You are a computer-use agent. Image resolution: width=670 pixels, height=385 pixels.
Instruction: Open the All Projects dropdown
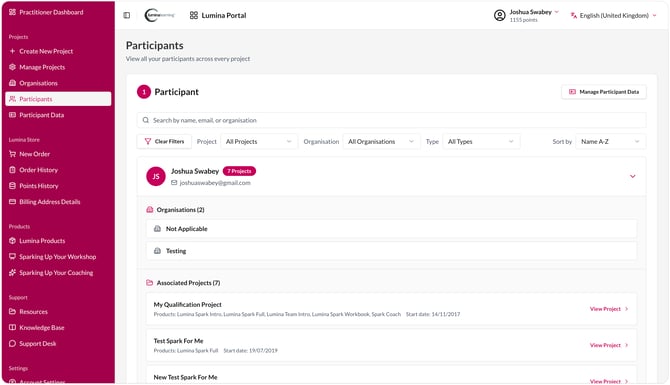point(259,141)
